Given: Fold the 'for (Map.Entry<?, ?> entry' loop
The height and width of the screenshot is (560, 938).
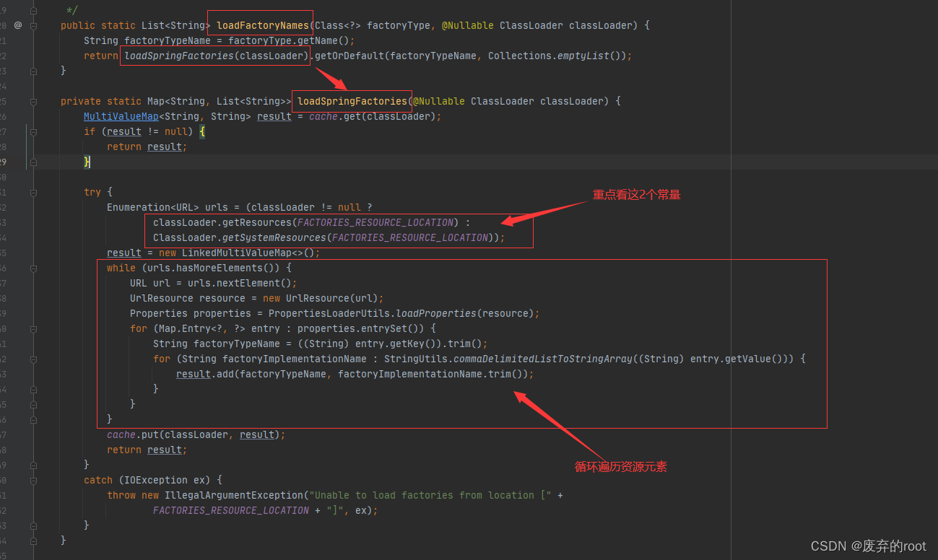Looking at the screenshot, I should [33, 328].
